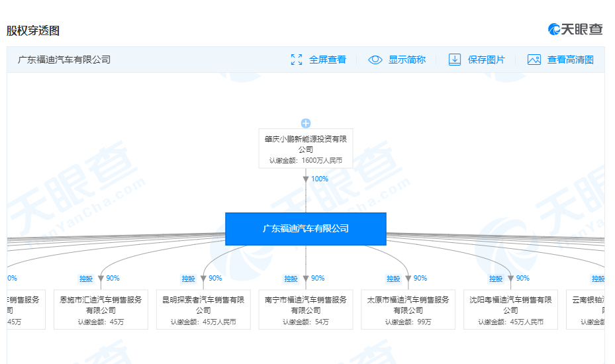Open 查看高清图 high-resolution image
Image resolution: width=615 pixels, height=364 pixels.
click(x=570, y=60)
